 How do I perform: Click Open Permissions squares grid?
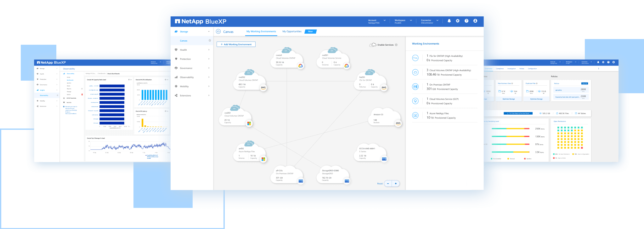[x=570, y=138]
